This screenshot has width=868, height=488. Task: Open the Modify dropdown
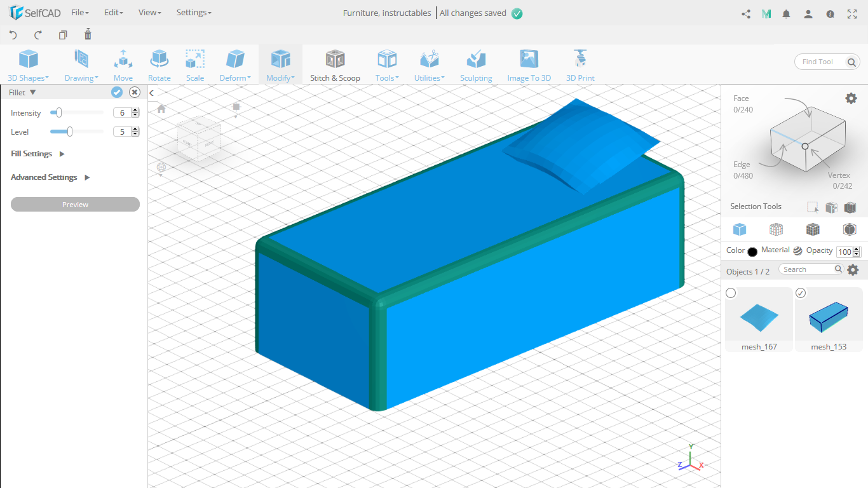(x=280, y=65)
